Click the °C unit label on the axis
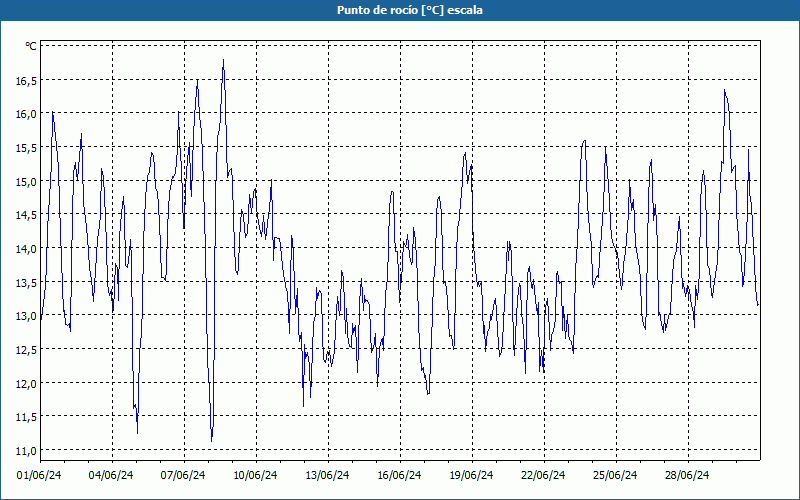The width and height of the screenshot is (800, 500). click(x=31, y=46)
